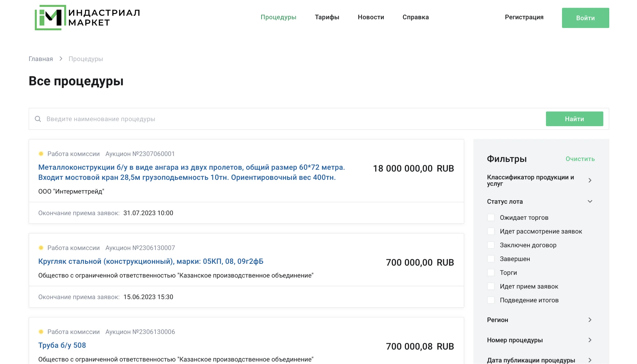The image size is (637, 364).
Task: Click the Индастриал Маркет logo
Action: pos(87,17)
